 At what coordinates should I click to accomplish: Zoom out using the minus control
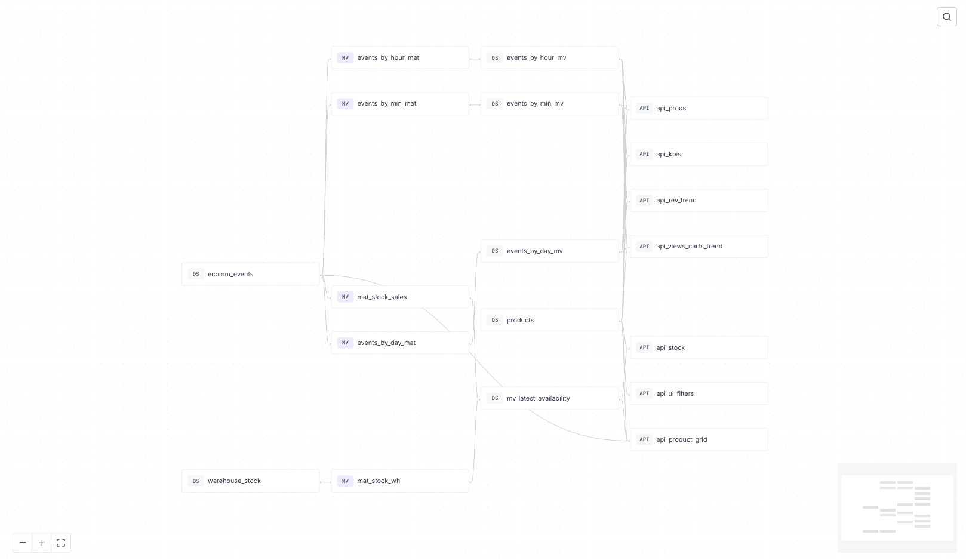23,543
